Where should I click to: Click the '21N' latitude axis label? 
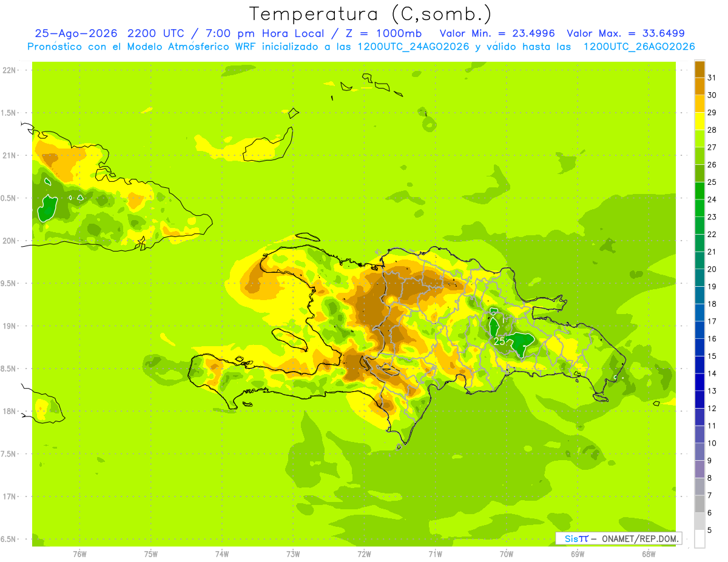point(10,155)
